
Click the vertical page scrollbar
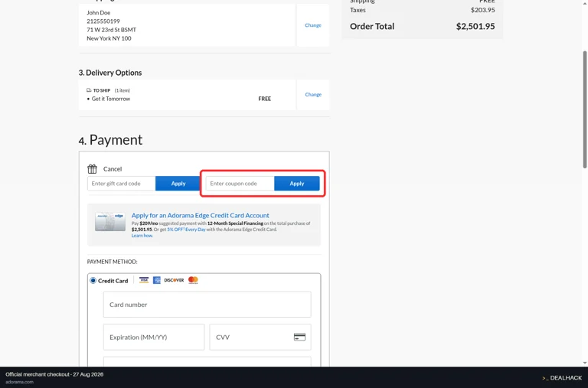[585, 109]
